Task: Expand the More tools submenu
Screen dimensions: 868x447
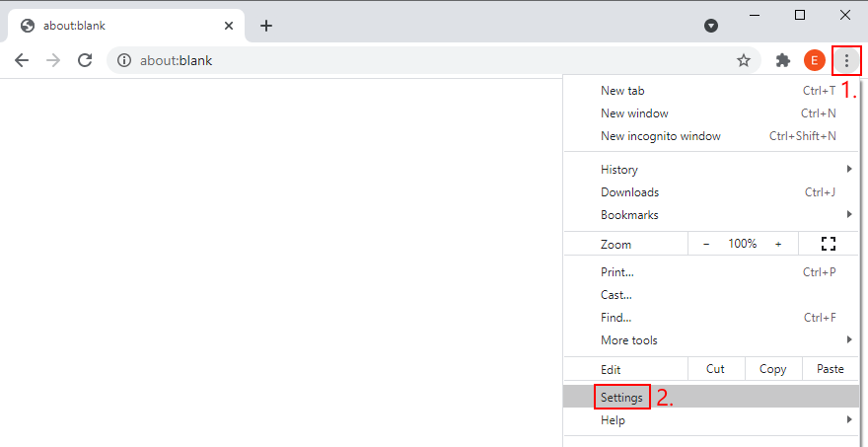Action: 628,340
